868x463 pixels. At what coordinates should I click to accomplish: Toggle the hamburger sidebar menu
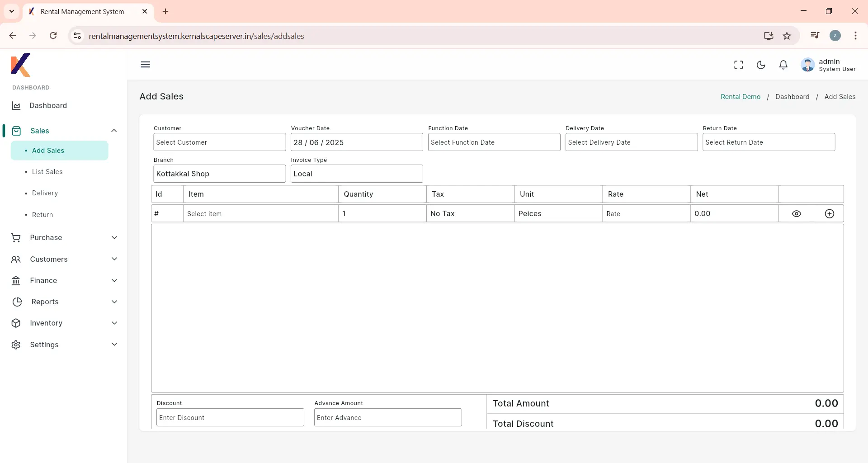click(145, 65)
